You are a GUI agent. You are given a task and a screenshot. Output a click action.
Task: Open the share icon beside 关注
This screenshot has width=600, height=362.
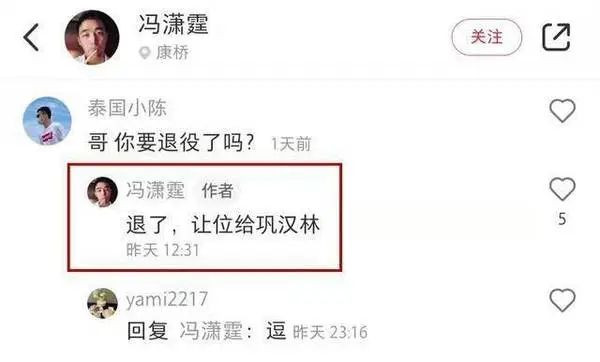coord(556,37)
